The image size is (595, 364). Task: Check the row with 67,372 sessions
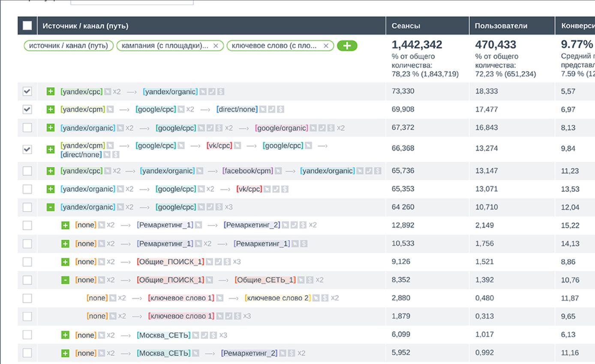pyautogui.click(x=27, y=128)
